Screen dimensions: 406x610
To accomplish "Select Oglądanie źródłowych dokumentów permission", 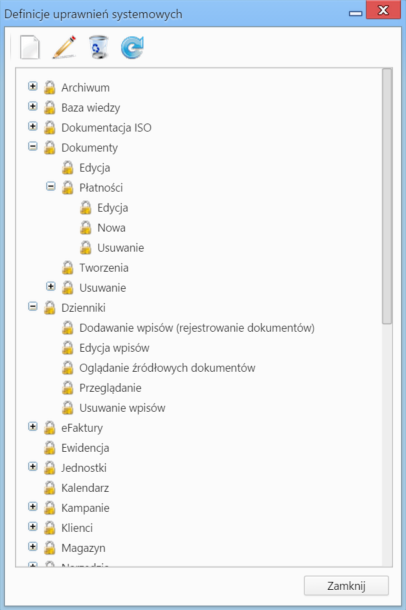I will 167,368.
